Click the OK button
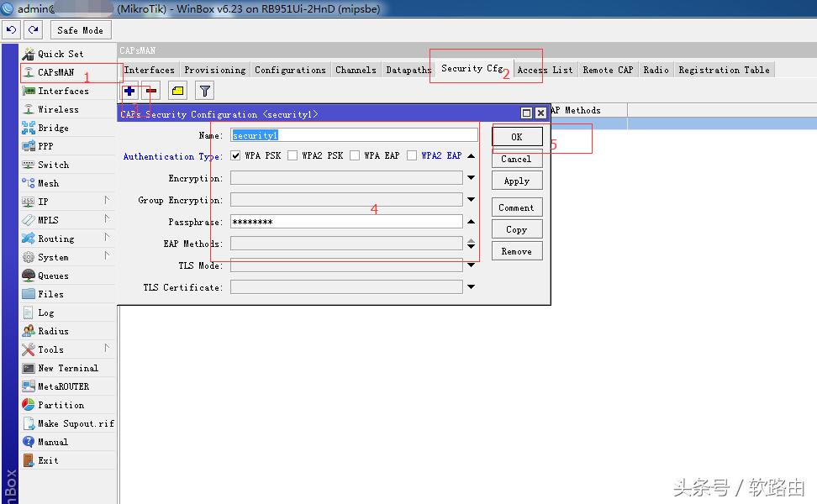The image size is (817, 504). click(x=516, y=137)
